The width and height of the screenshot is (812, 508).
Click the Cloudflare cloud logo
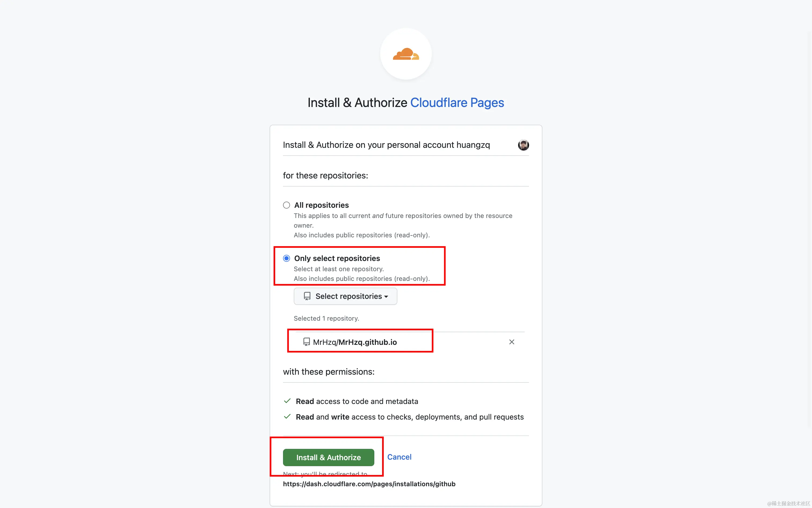point(406,54)
